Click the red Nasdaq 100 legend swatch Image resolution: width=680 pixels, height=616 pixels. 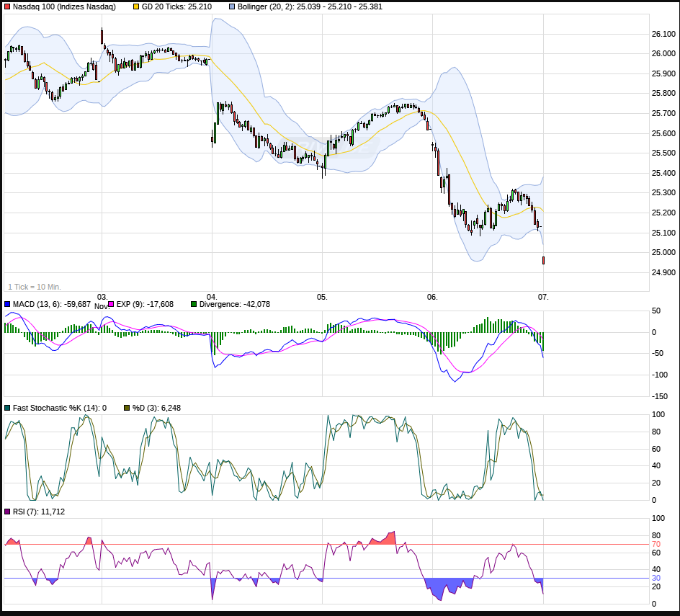pyautogui.click(x=8, y=6)
